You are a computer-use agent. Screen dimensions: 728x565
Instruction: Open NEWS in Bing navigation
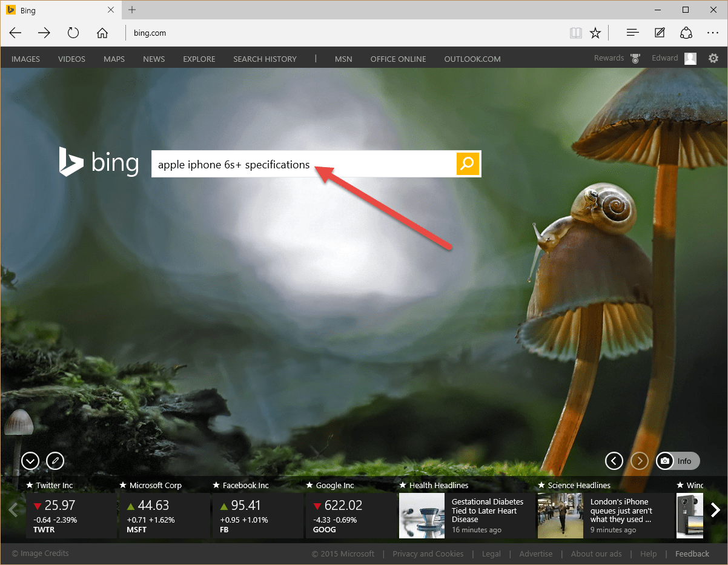[x=154, y=59]
